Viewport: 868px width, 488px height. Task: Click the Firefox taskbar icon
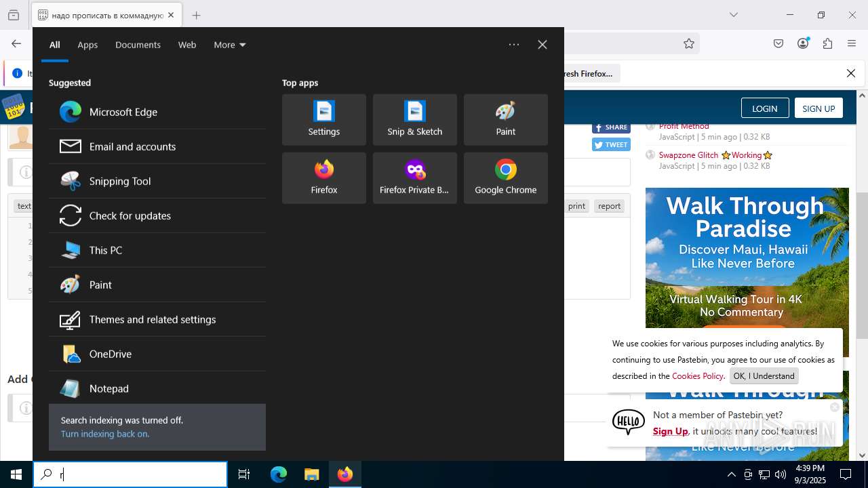coord(345,474)
